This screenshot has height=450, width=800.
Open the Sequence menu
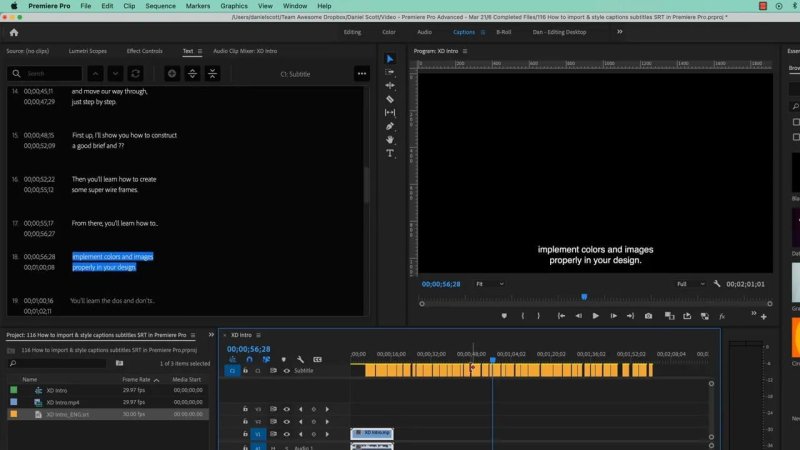pyautogui.click(x=160, y=6)
